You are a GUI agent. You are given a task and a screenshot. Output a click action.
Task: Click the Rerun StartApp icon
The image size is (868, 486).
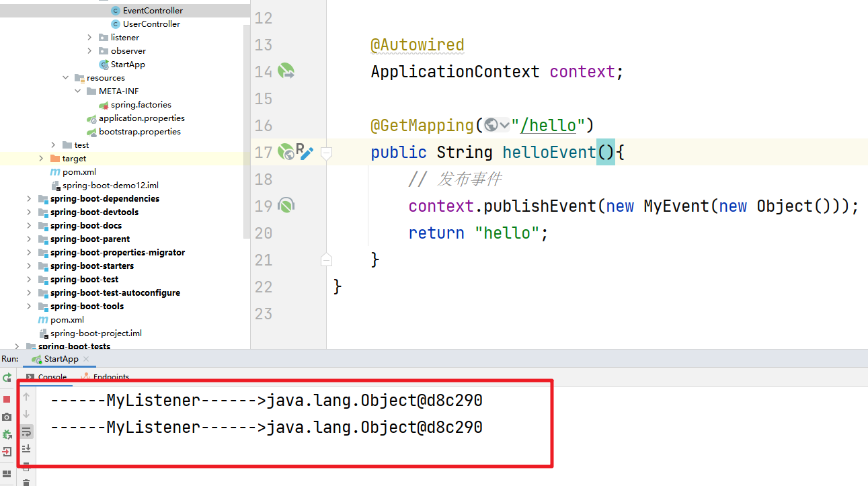click(7, 378)
